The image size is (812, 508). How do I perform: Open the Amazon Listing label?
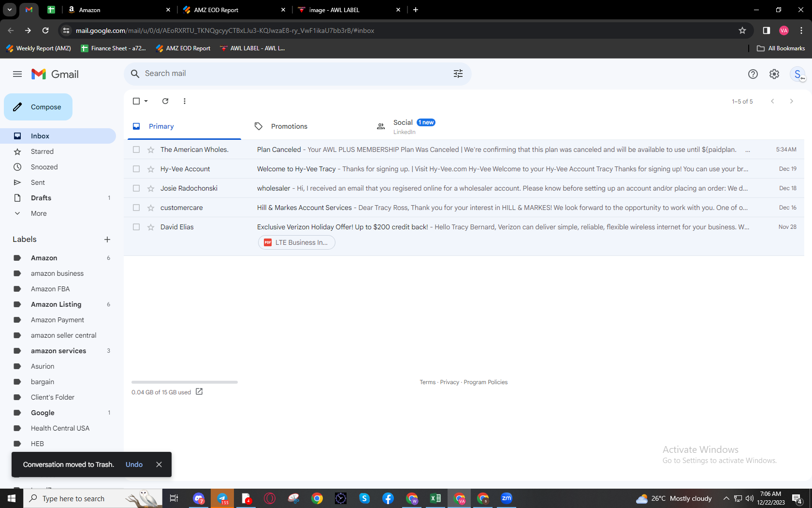(58, 304)
